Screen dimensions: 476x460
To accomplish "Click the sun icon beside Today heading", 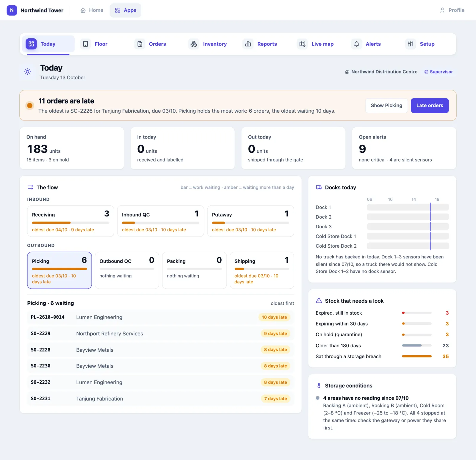I will [28, 72].
